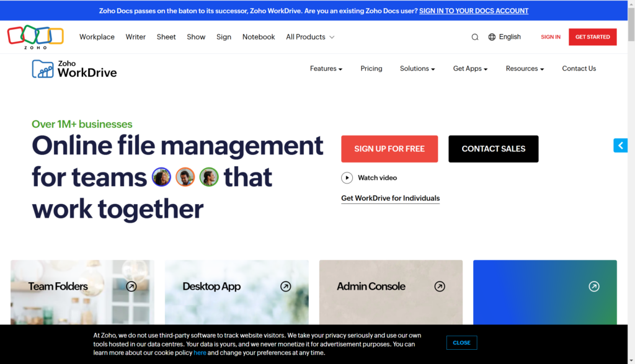Go to the Pricing page
This screenshot has width=635, height=364.
(x=371, y=68)
